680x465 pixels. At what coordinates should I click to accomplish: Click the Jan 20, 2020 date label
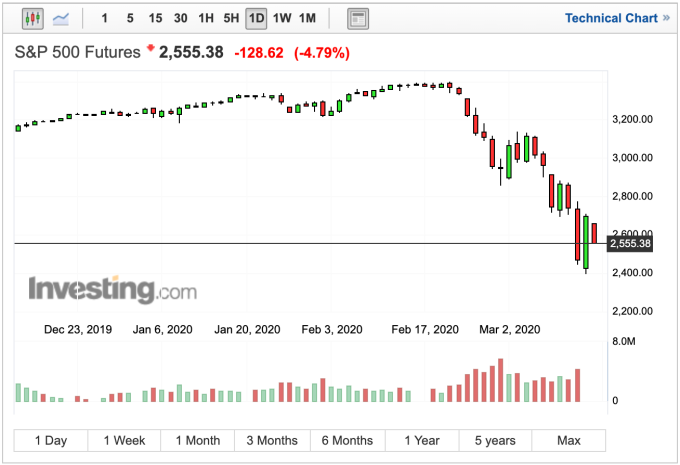(x=247, y=330)
